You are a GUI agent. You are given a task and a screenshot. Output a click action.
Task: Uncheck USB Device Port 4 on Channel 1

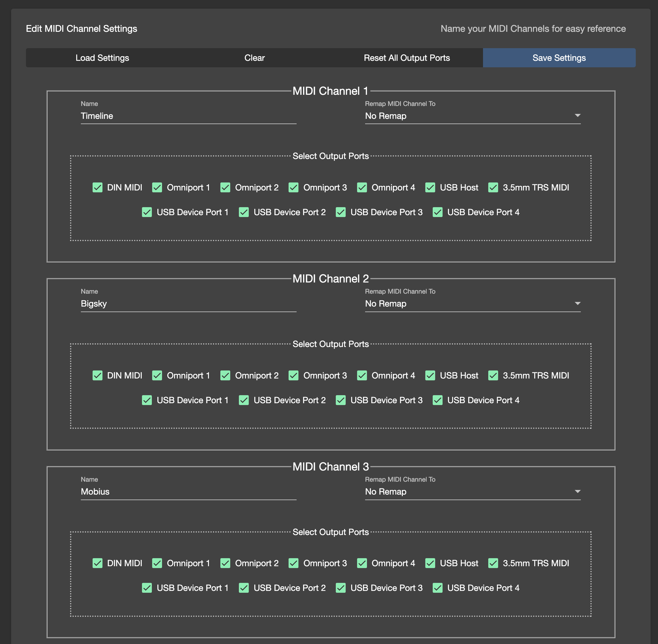coord(438,212)
